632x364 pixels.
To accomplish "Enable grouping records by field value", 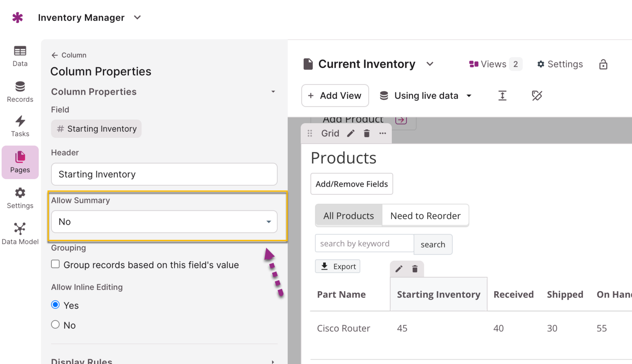I will pos(56,264).
